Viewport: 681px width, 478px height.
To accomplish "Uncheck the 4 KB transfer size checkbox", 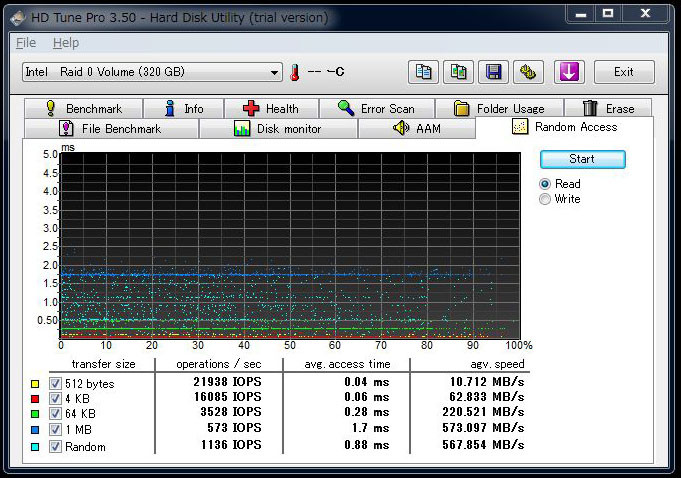I will 55,399.
